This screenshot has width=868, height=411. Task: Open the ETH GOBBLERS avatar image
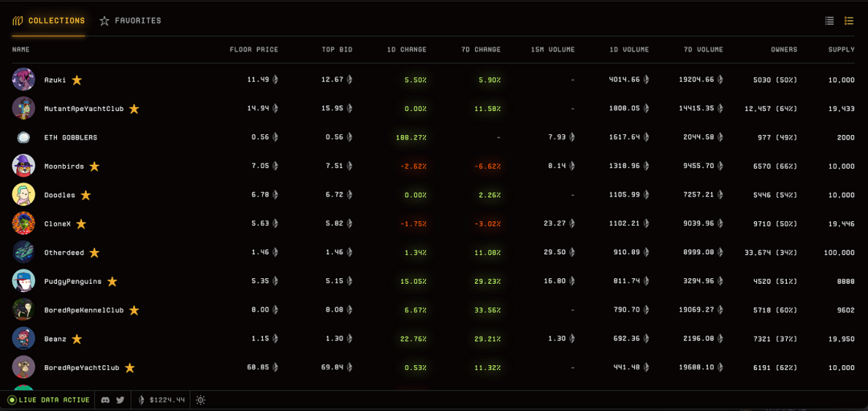click(x=24, y=138)
